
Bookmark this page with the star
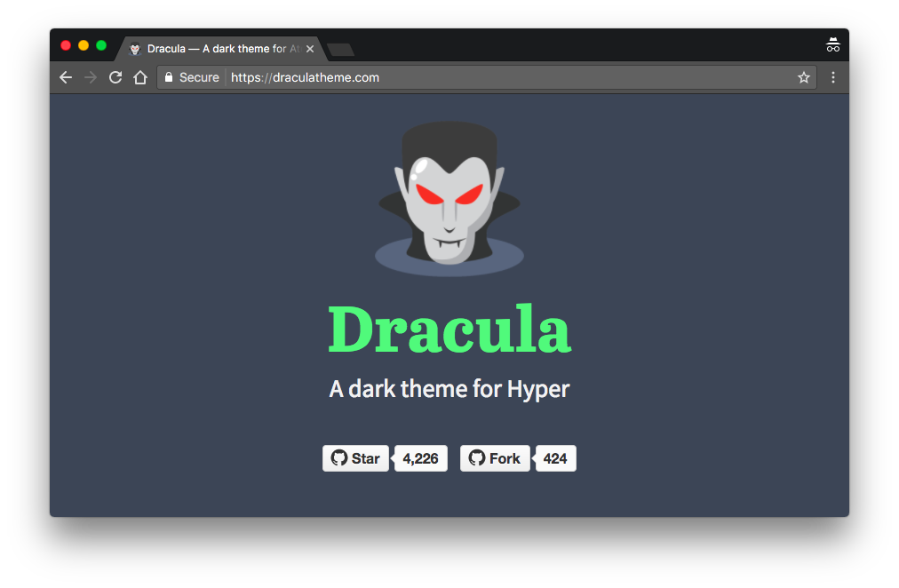(x=804, y=77)
